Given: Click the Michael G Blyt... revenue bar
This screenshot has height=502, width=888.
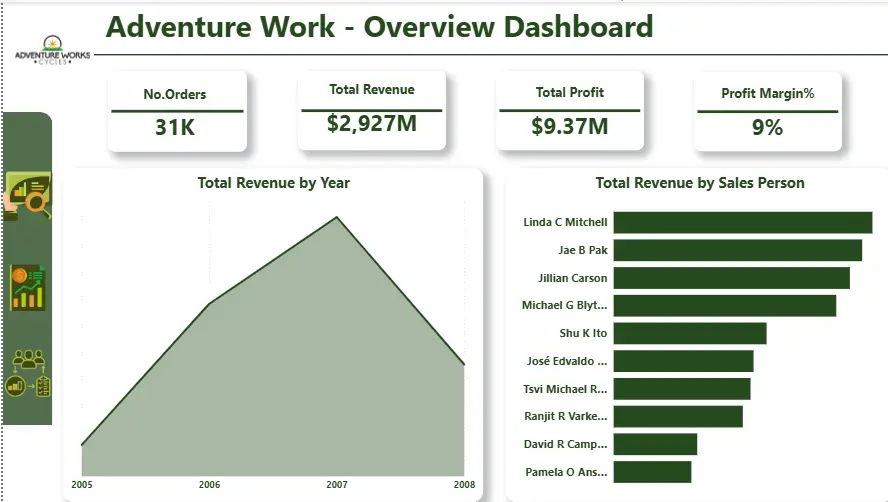Looking at the screenshot, I should pyautogui.click(x=725, y=306).
